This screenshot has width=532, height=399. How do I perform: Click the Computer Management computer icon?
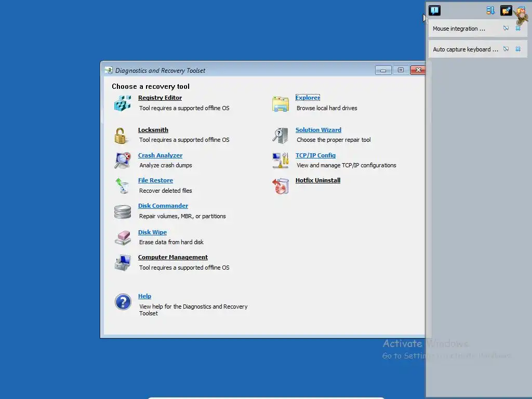[x=123, y=262]
